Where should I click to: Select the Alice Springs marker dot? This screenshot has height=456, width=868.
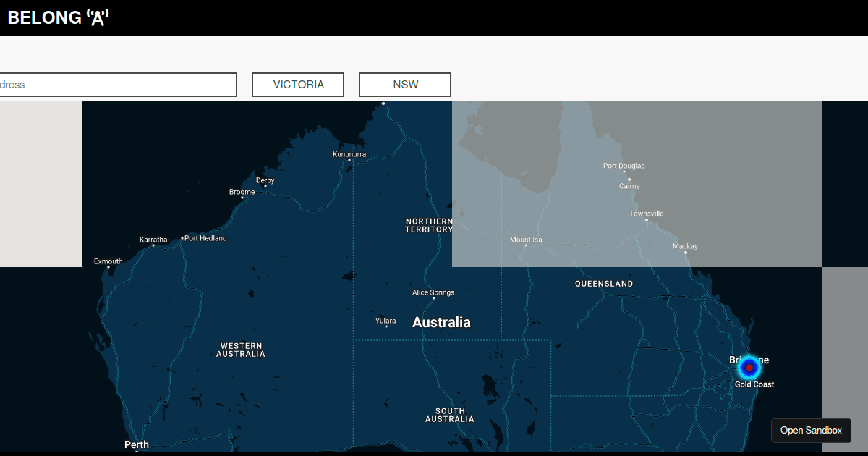(x=433, y=298)
